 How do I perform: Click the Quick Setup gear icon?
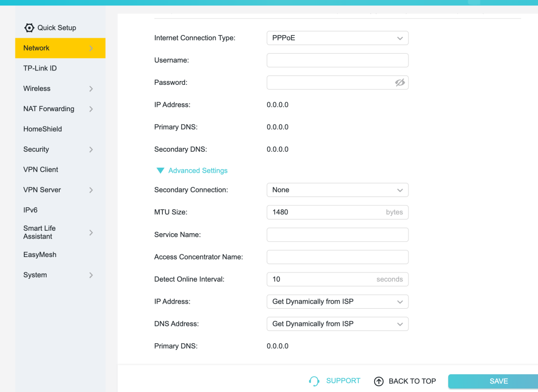pos(29,28)
